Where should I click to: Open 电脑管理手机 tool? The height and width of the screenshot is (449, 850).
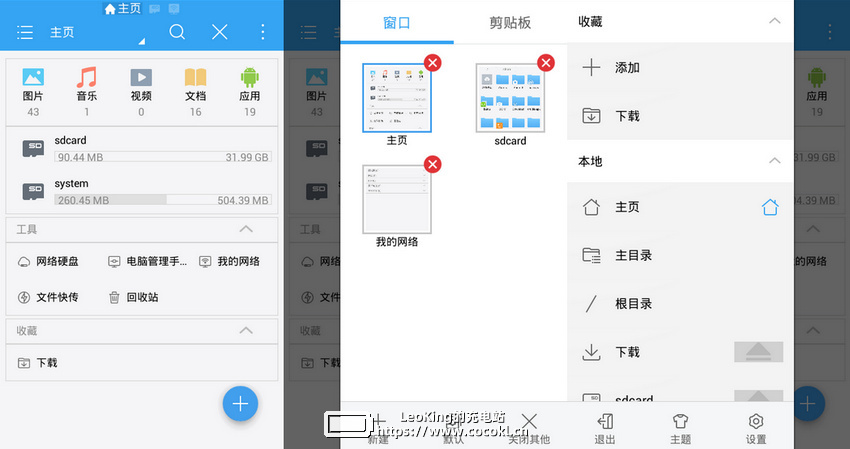[148, 261]
